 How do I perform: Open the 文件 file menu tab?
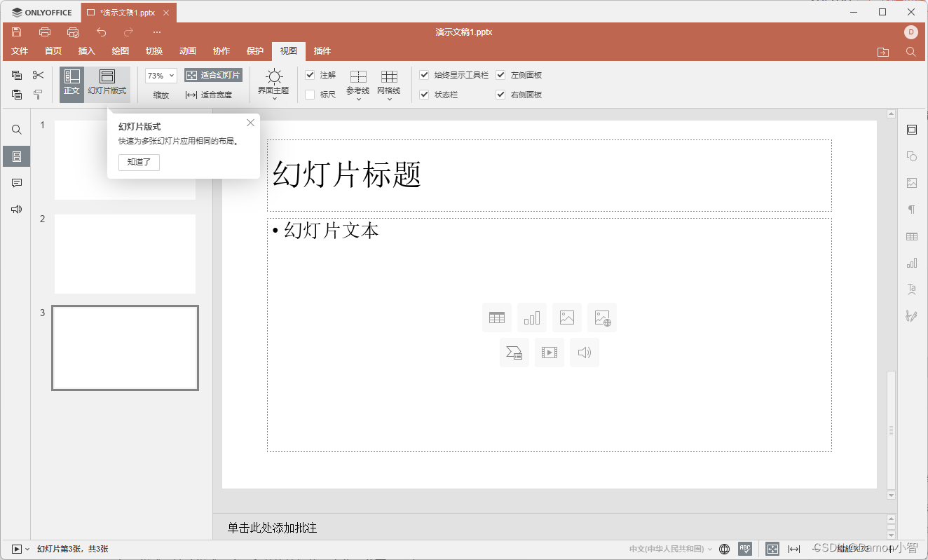(20, 51)
